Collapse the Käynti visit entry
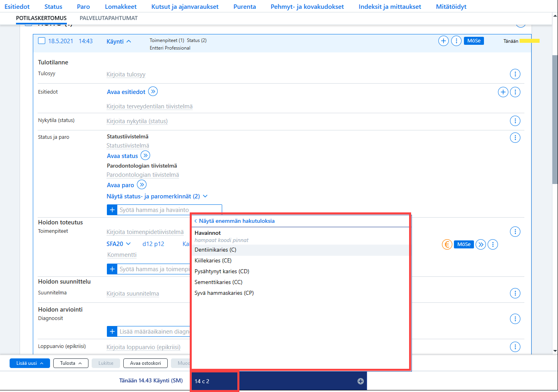Image resolution: width=558 pixels, height=392 pixels. (x=119, y=41)
